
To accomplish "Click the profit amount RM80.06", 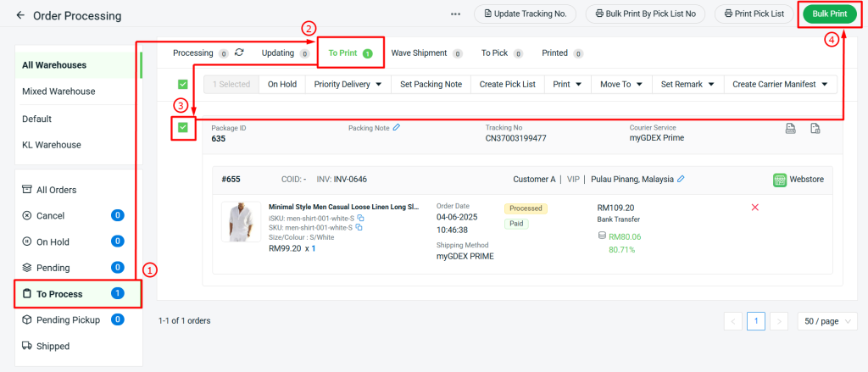I will (x=625, y=236).
